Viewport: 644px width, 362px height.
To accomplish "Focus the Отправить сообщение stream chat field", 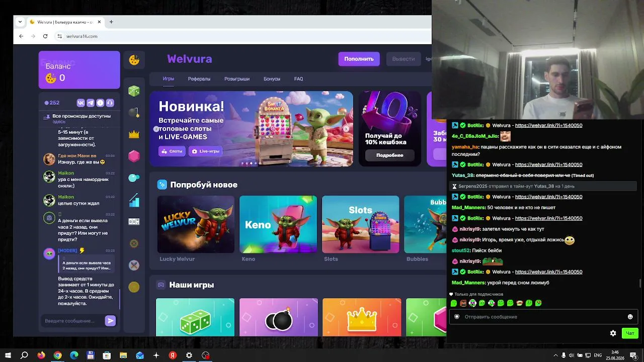I will [x=543, y=317].
